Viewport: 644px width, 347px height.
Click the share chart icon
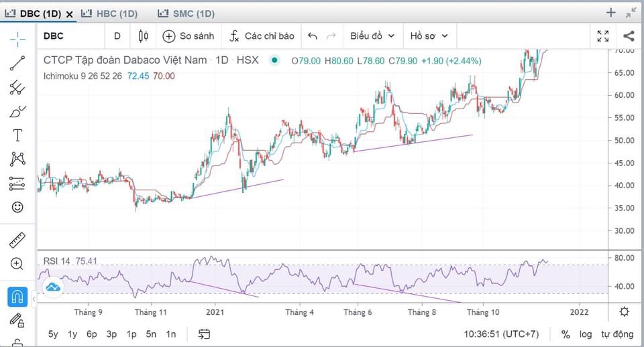(x=629, y=36)
